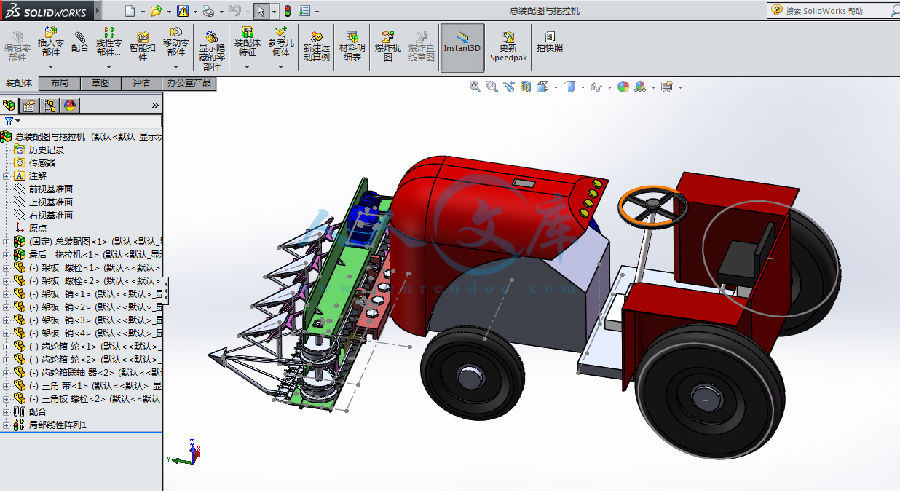
Task: Click the Exploded View icon
Action: click(388, 37)
